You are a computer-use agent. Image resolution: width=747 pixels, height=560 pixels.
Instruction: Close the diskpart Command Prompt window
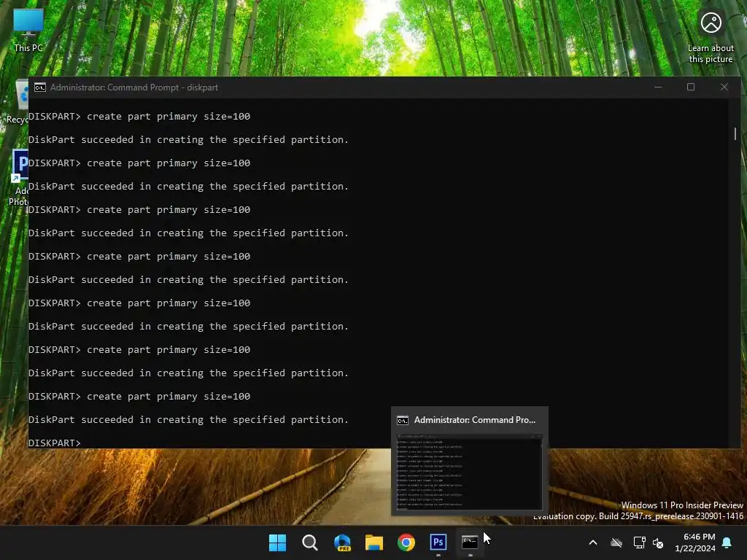(724, 87)
